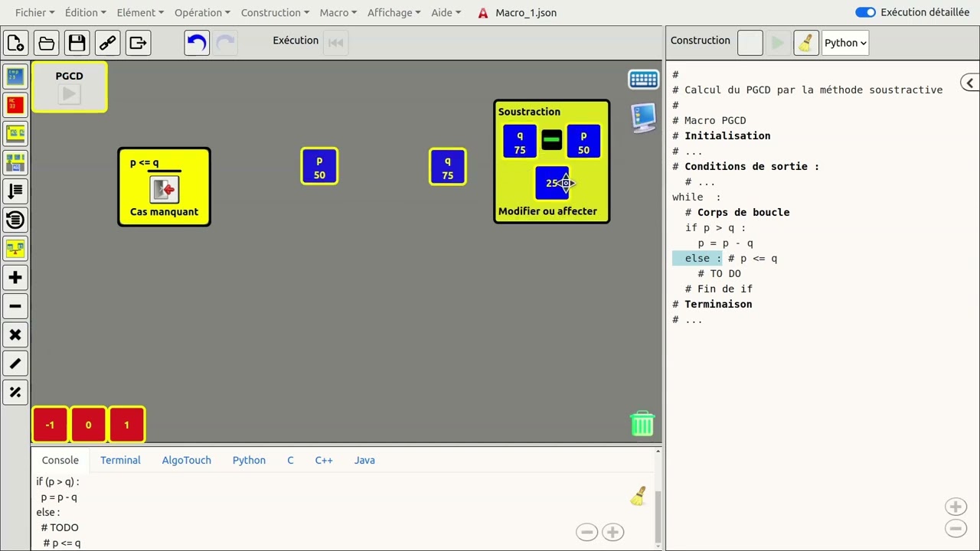Save the project with floppy icon
980x551 pixels.
[77, 43]
